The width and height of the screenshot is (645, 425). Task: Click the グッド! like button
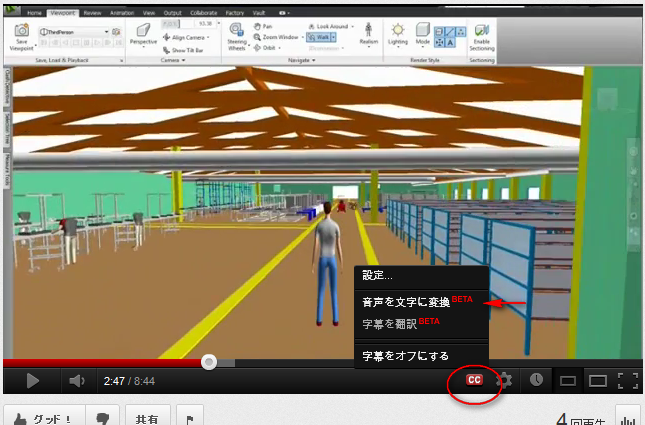42,417
